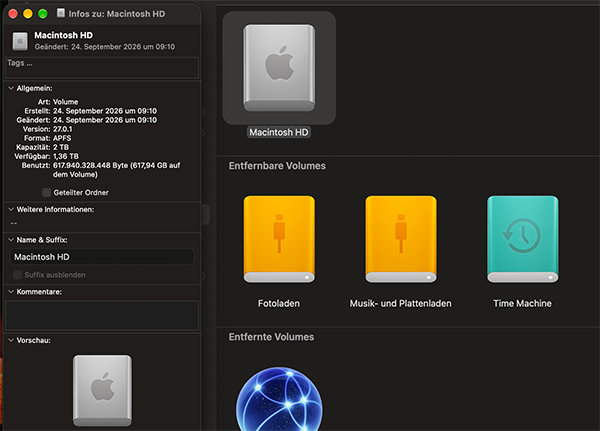Select the Musik- und Plattenladen volume icon
Image resolution: width=600 pixels, height=431 pixels.
tap(401, 239)
